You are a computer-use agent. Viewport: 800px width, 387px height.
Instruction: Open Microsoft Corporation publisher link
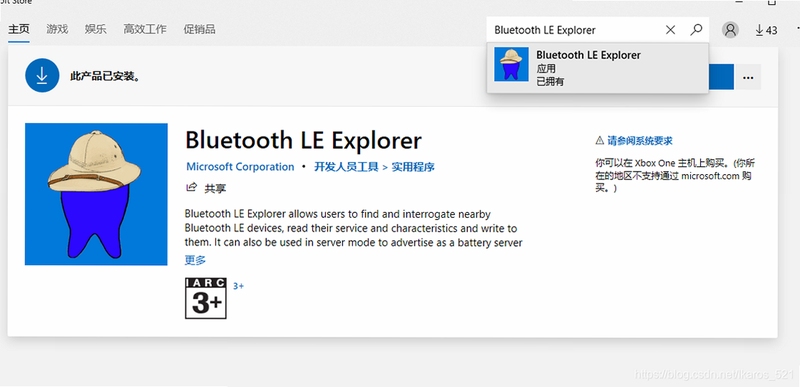coord(240,167)
